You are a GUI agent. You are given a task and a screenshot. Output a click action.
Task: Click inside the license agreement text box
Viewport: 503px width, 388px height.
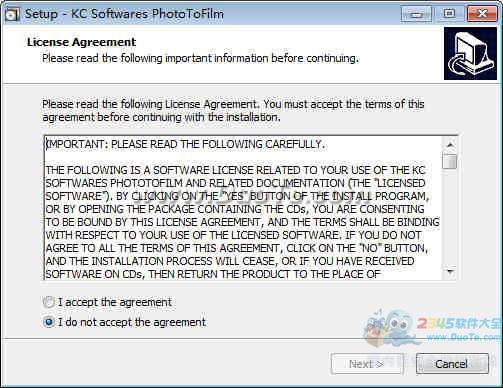pyautogui.click(x=243, y=208)
